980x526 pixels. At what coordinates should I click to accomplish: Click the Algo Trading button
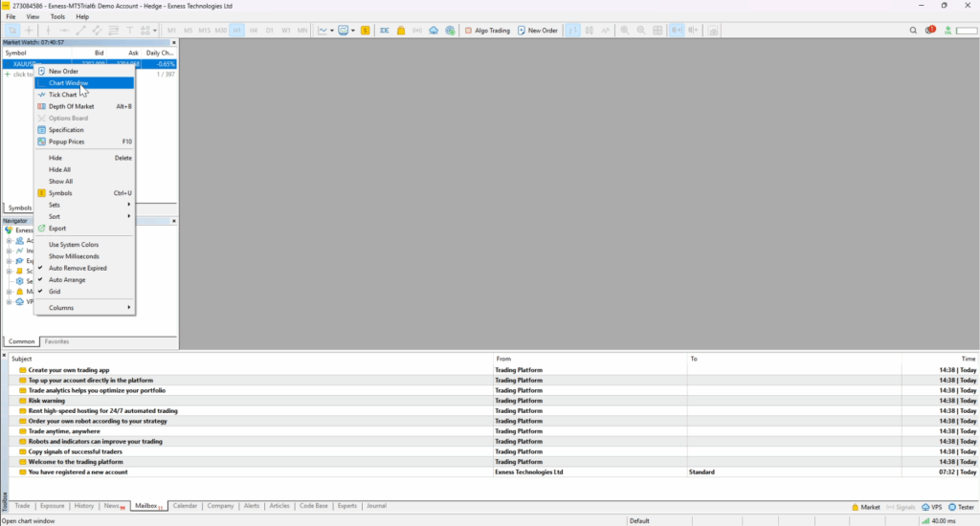click(487, 31)
